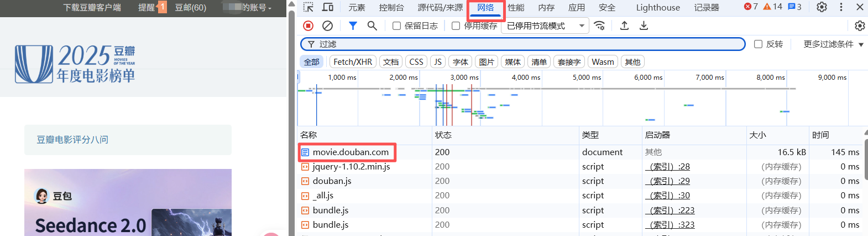868x236 pixels.
Task: Open the 记录器 tab
Action: [x=707, y=7]
